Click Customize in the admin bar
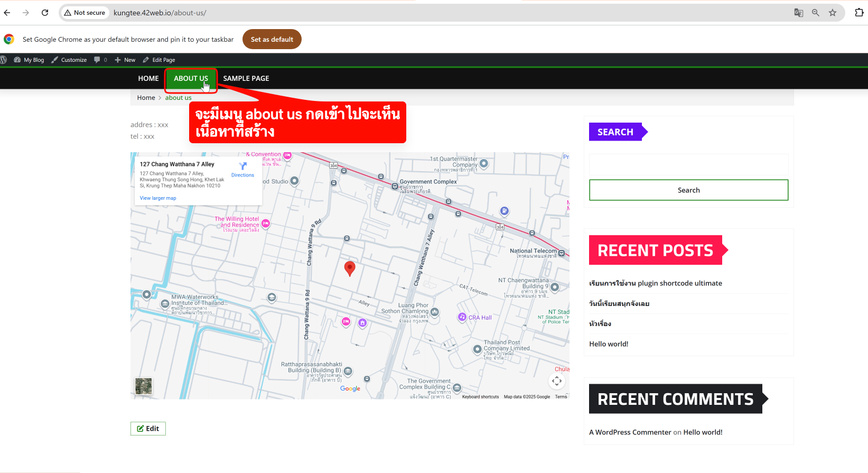The height and width of the screenshot is (473, 868). click(69, 60)
